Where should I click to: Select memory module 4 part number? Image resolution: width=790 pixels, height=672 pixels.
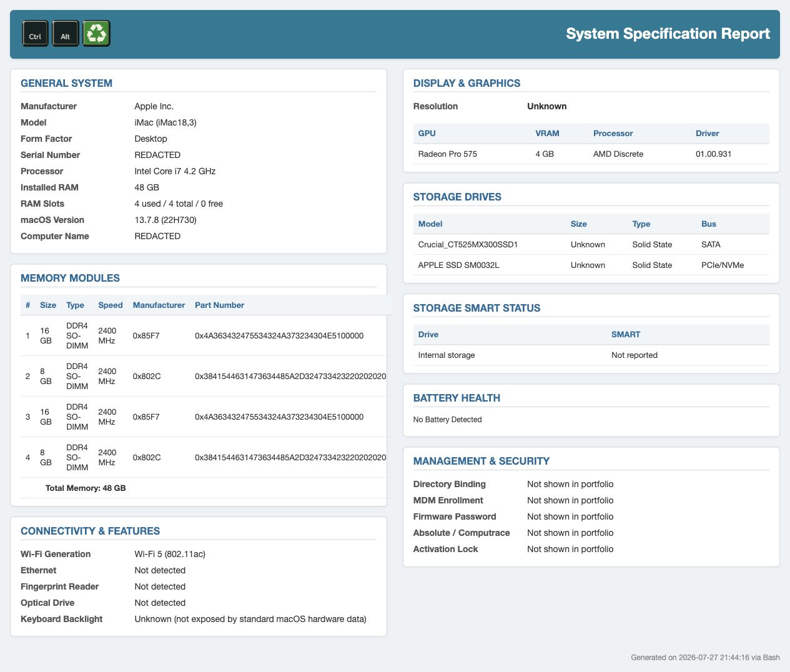point(290,457)
